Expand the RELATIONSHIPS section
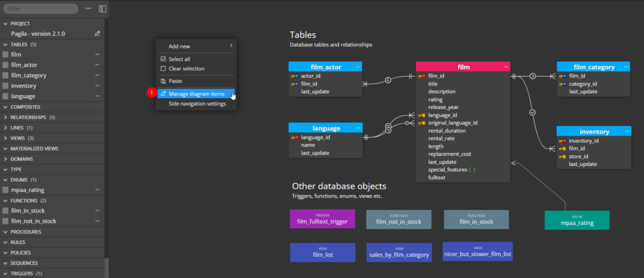The width and height of the screenshot is (644, 278). 6,118
